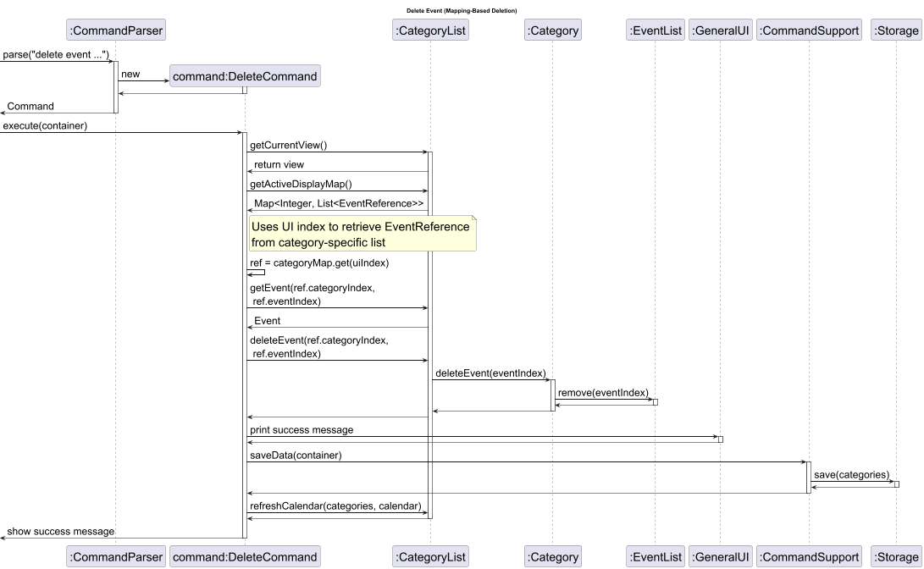Image resolution: width=924 pixels, height=569 pixels.
Task: Select the :CommandParser lifeline box at top
Action: click(x=115, y=30)
